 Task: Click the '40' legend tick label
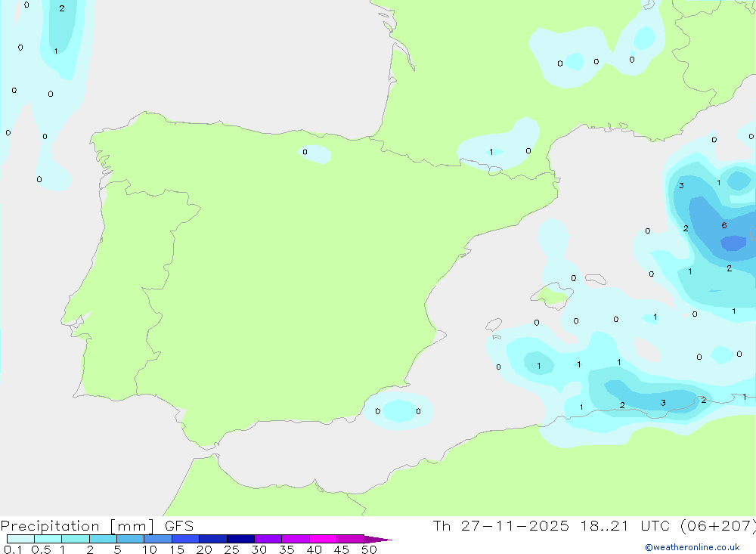pyautogui.click(x=314, y=549)
